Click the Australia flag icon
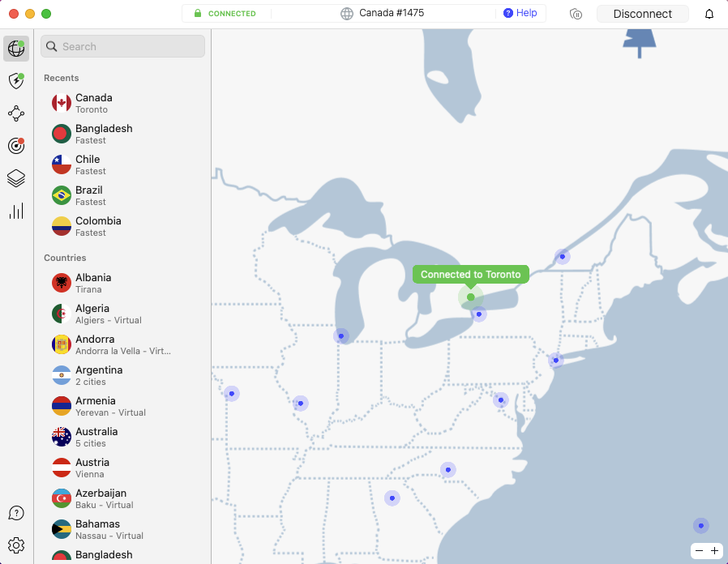Viewport: 728px width, 564px height. (x=62, y=437)
